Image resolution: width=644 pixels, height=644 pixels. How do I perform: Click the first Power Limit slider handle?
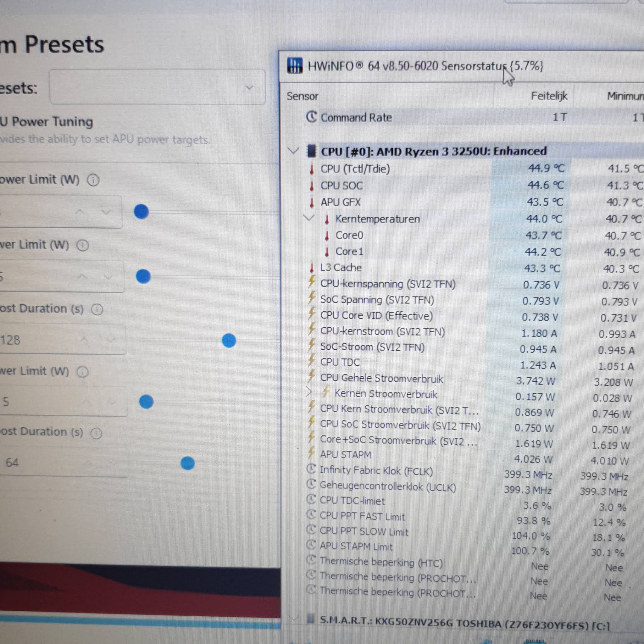[141, 212]
